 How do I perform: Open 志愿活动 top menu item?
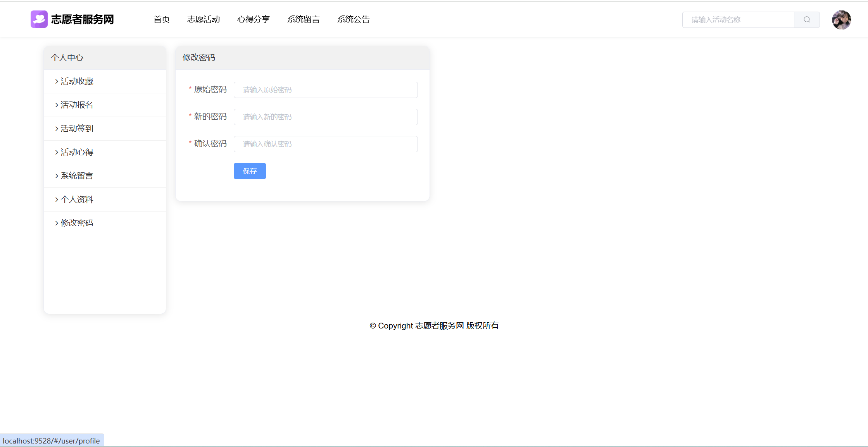tap(204, 19)
